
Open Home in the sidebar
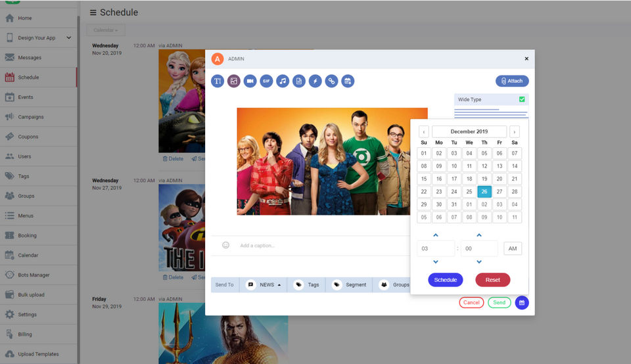coord(38,18)
